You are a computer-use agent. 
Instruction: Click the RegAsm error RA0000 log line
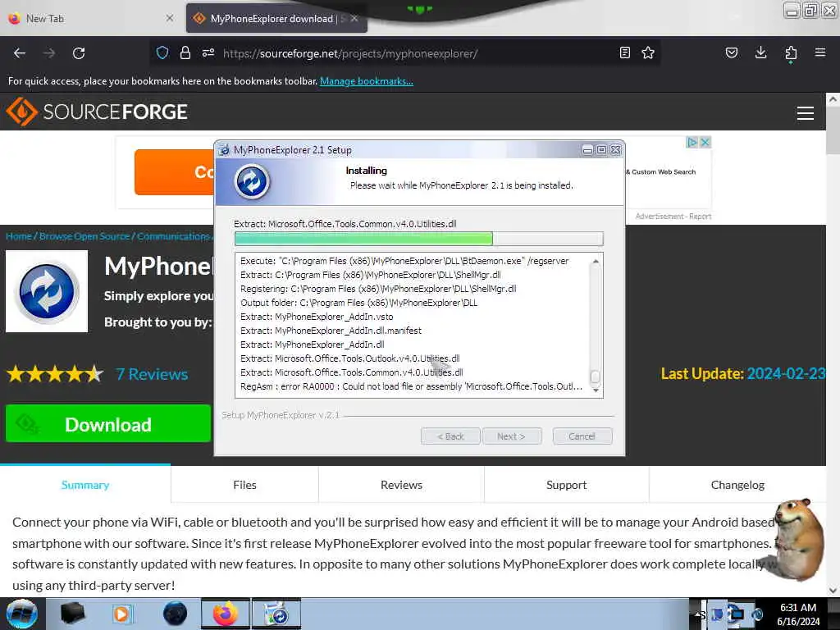pyautogui.click(x=411, y=386)
